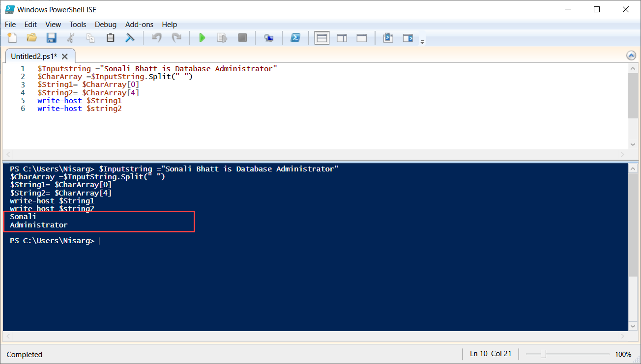Click the console pane scrollbar down arrow

[x=633, y=326]
